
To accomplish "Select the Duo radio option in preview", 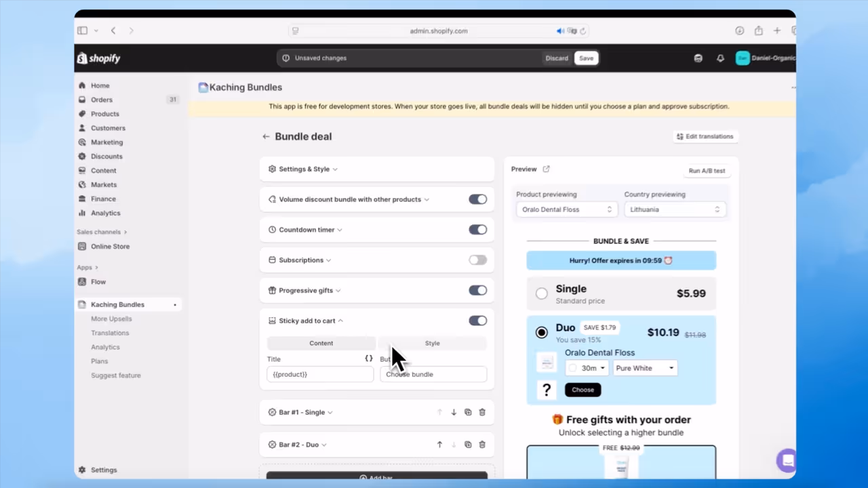I will (x=541, y=332).
